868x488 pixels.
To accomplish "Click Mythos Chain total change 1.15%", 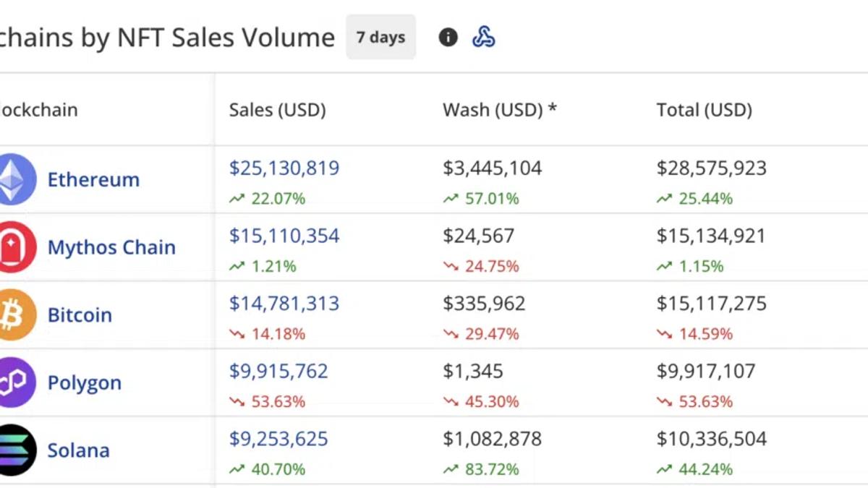I will (691, 266).
